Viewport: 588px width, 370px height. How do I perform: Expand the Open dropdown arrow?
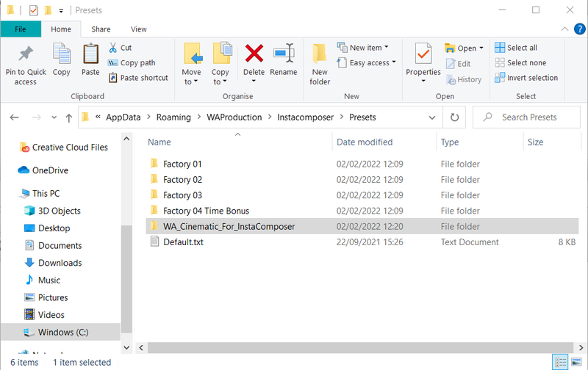[481, 48]
